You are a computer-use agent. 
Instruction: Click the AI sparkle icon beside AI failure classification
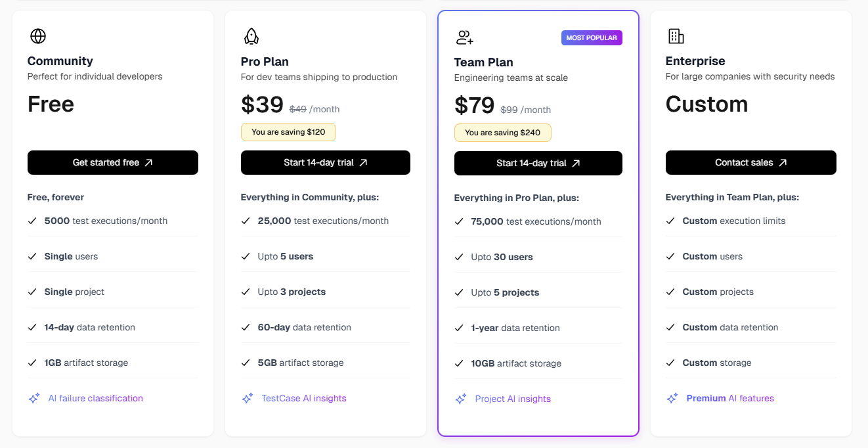[x=33, y=397]
